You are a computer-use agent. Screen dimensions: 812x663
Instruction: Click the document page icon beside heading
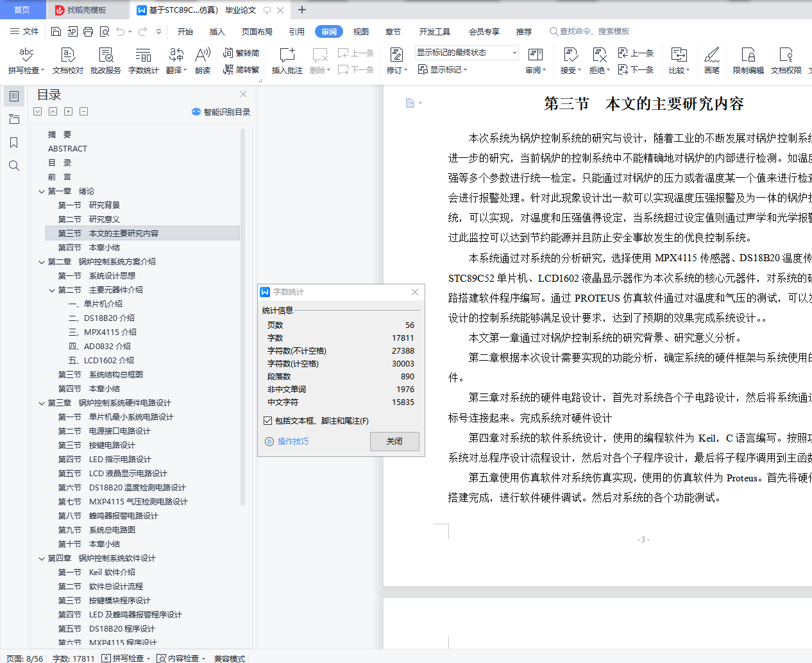410,103
